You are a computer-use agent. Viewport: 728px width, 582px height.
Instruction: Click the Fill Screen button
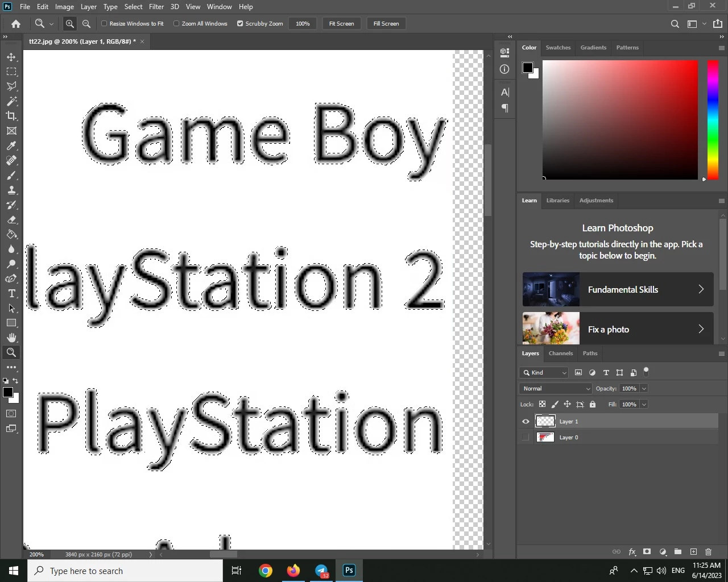point(386,23)
